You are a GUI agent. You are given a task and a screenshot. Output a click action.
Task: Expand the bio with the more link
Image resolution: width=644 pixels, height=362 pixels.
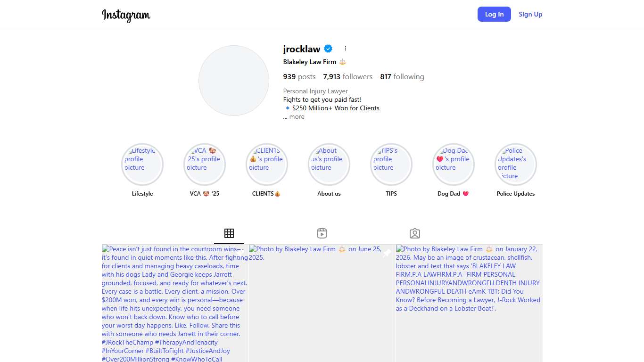pyautogui.click(x=297, y=117)
